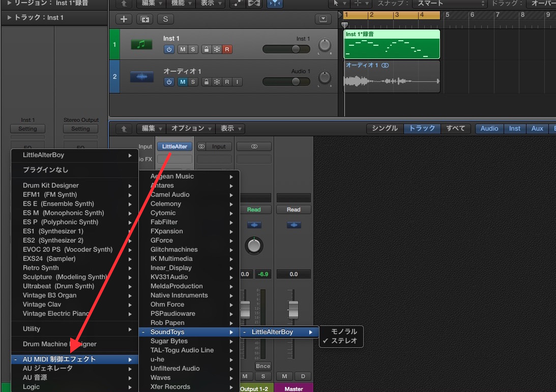Screen dimensions: 556x392
Task: Open the track header options dropdown
Action: pos(323,19)
